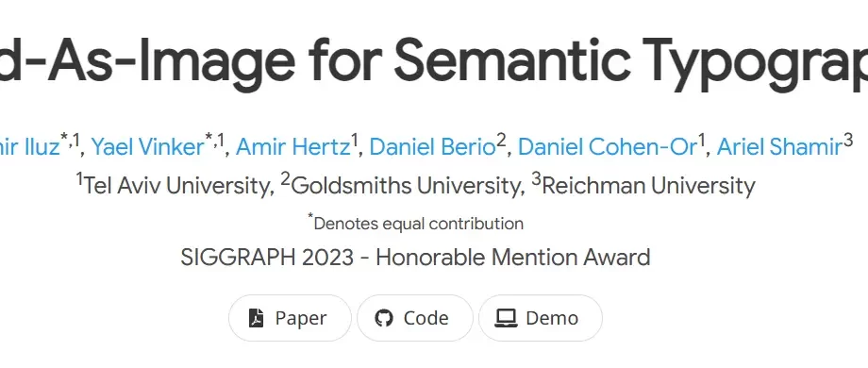Click the Goldsmiths University affiliation text

[x=407, y=185]
